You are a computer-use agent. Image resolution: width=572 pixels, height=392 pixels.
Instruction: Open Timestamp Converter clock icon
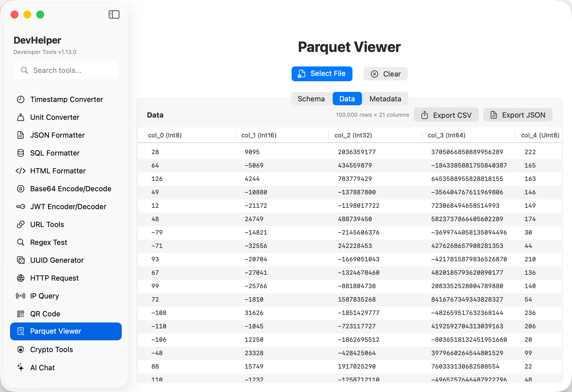21,99
